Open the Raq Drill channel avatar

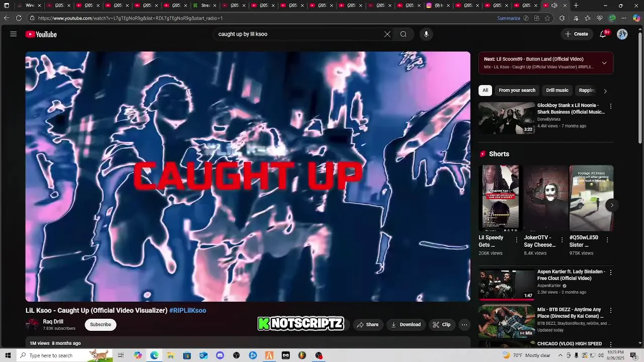(33, 325)
